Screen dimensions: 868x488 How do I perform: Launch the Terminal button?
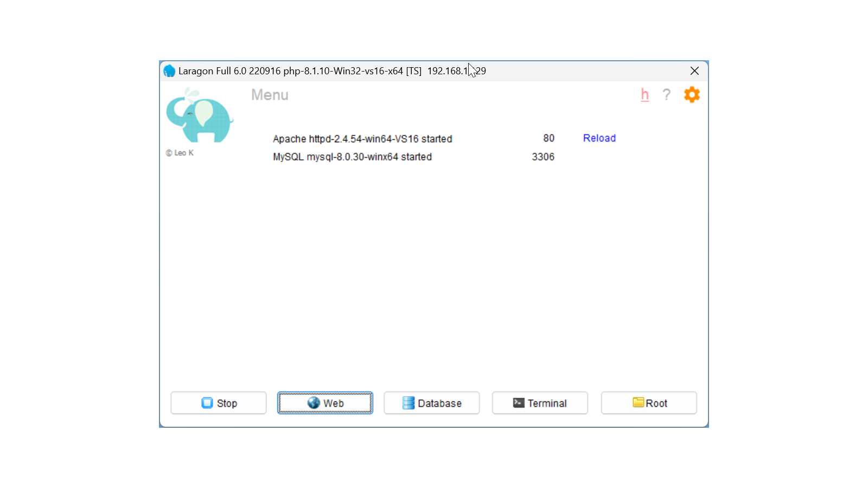click(540, 403)
